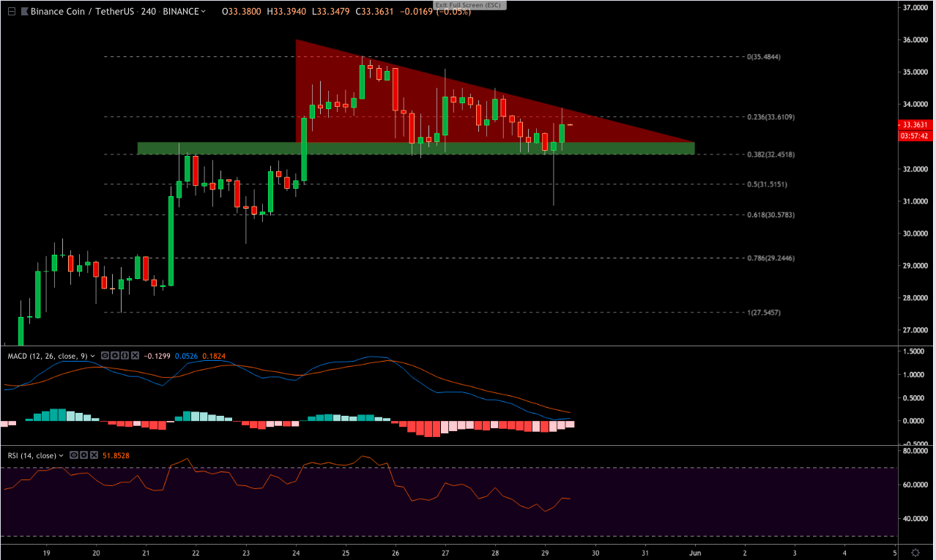936x560 pixels.
Task: Expand dropdown arrow next to BINANCE
Action: [x=203, y=12]
